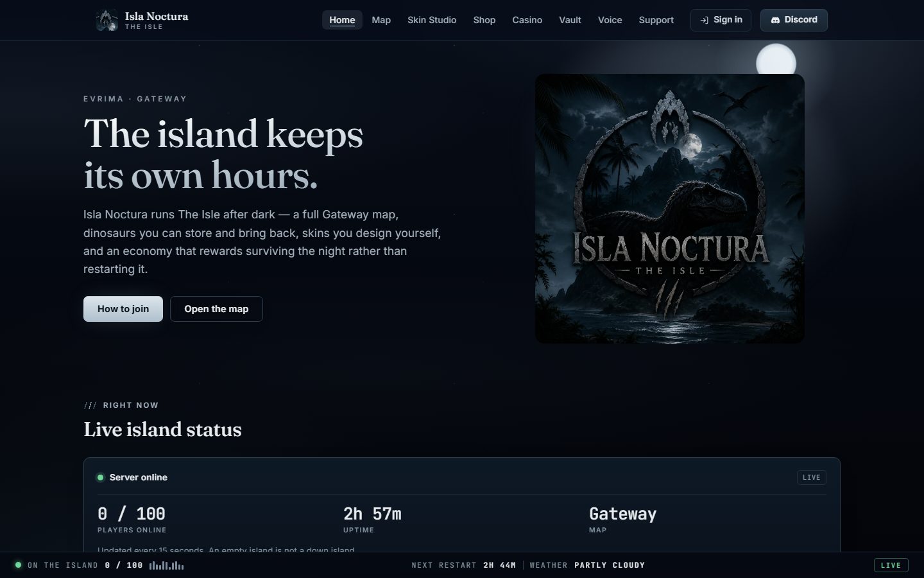Click the "UPTIME" label

(x=359, y=530)
